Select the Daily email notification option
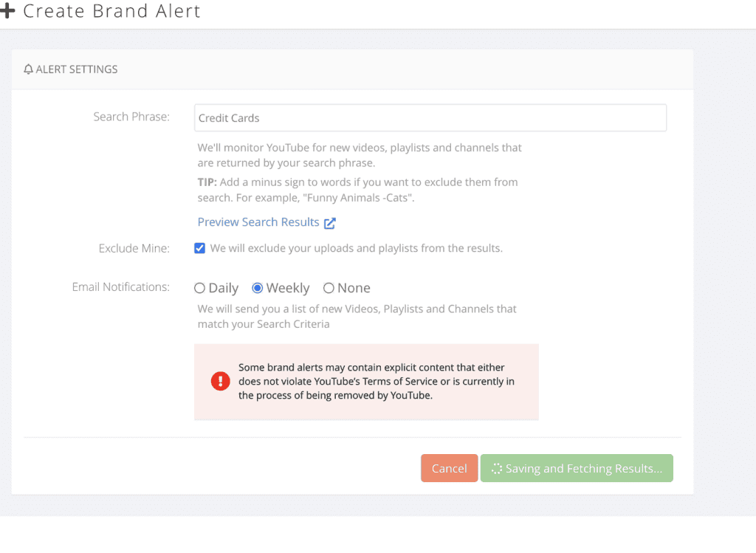 199,288
